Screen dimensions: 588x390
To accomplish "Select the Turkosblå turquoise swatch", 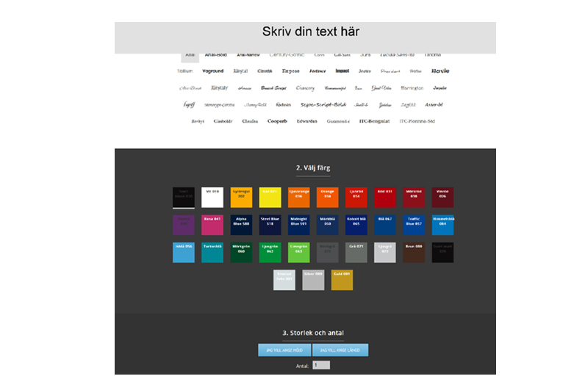I will coord(212,252).
